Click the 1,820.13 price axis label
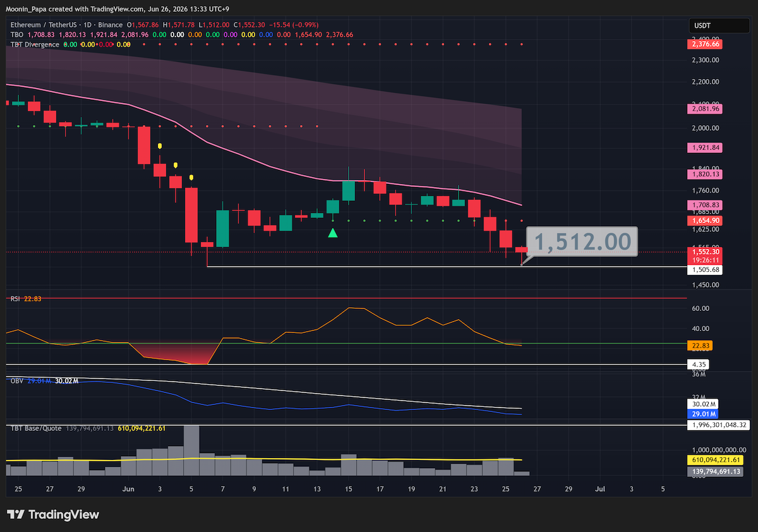758x532 pixels. click(706, 174)
